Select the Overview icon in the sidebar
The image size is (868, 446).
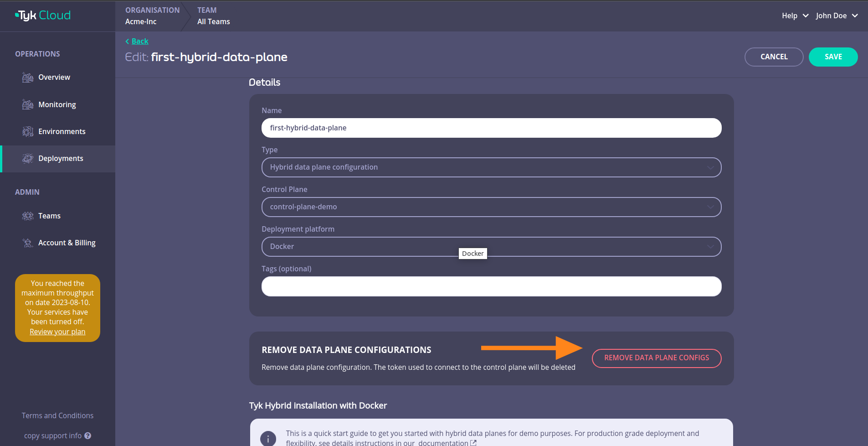[x=27, y=77]
